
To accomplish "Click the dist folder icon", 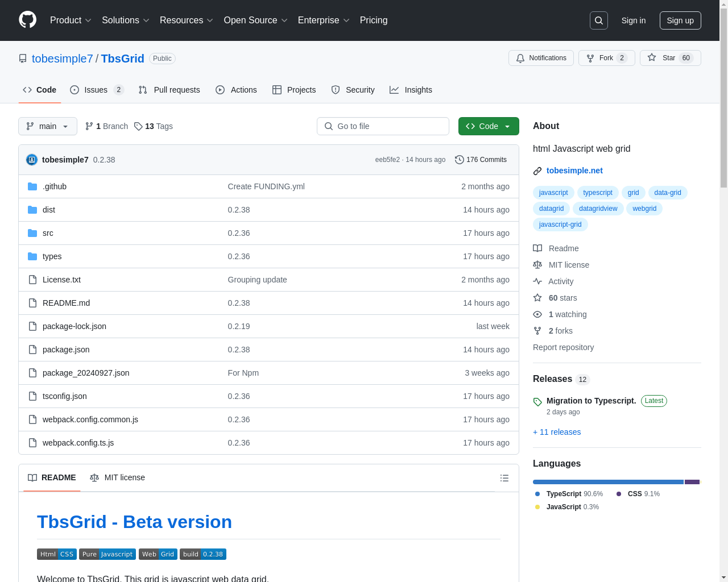I will (32, 210).
